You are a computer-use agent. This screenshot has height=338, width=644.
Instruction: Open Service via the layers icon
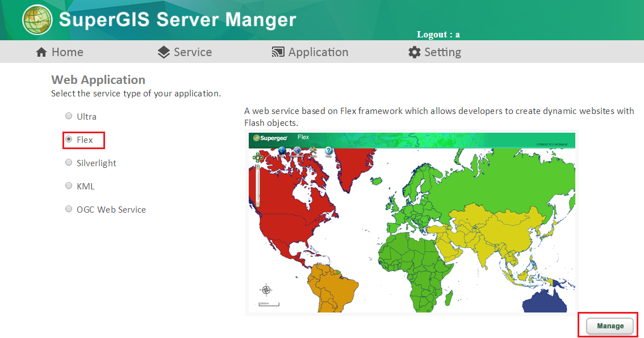click(164, 52)
